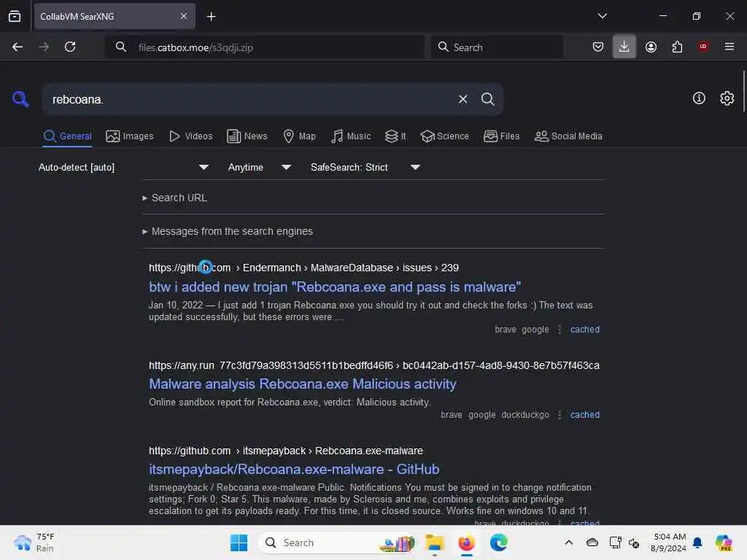747x560 pixels.
Task: Open more options for any.run result
Action: 560,415
